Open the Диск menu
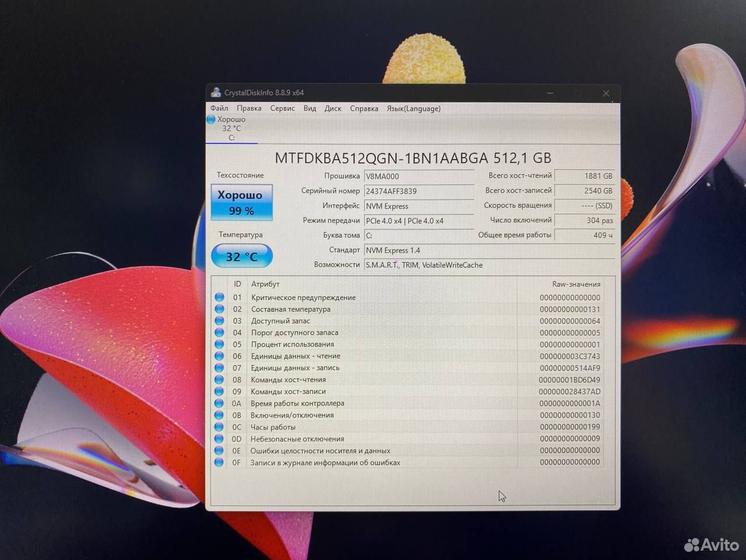Viewport: 746px width, 560px height. coord(333,108)
